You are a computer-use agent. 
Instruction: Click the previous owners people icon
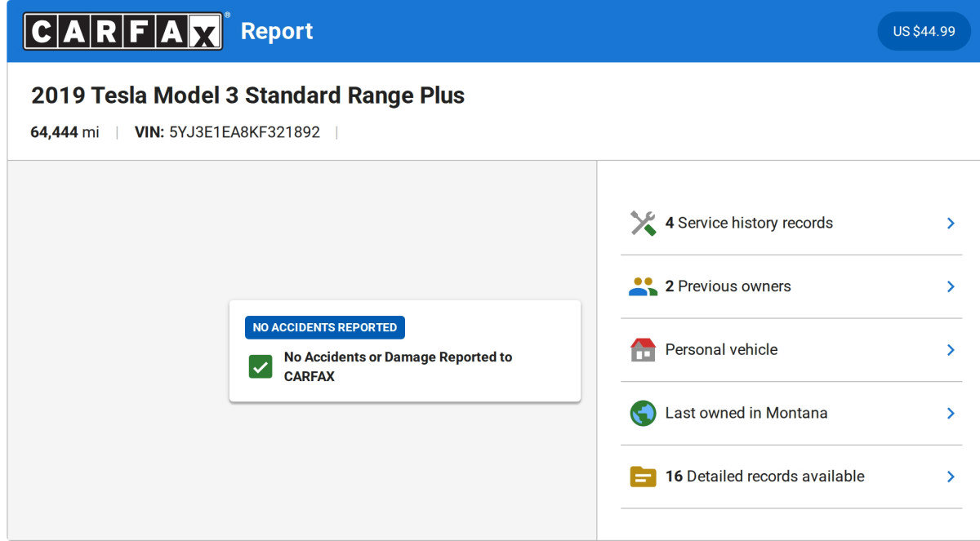(x=643, y=286)
